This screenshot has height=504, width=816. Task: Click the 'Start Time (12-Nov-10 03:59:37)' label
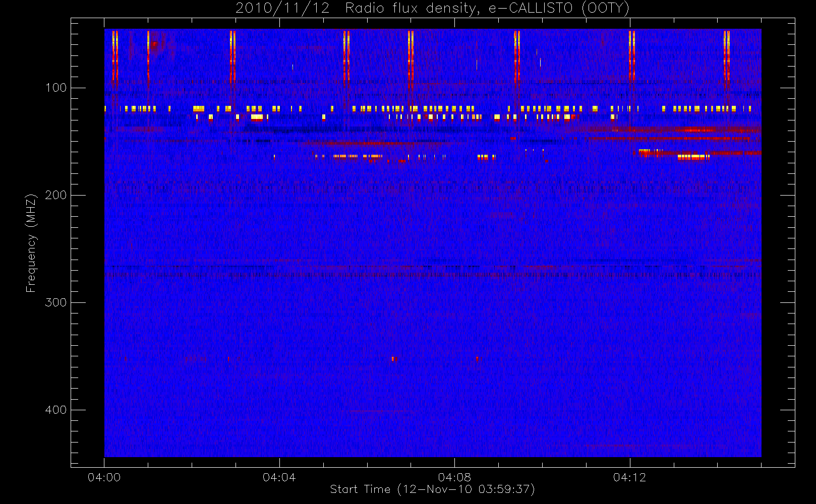click(432, 489)
